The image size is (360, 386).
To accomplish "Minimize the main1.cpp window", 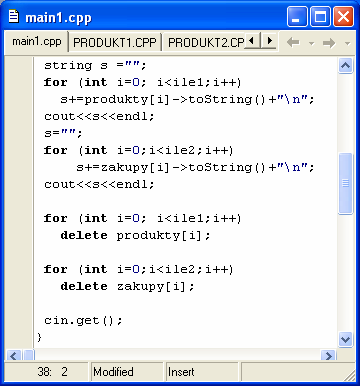I will pos(297,17).
